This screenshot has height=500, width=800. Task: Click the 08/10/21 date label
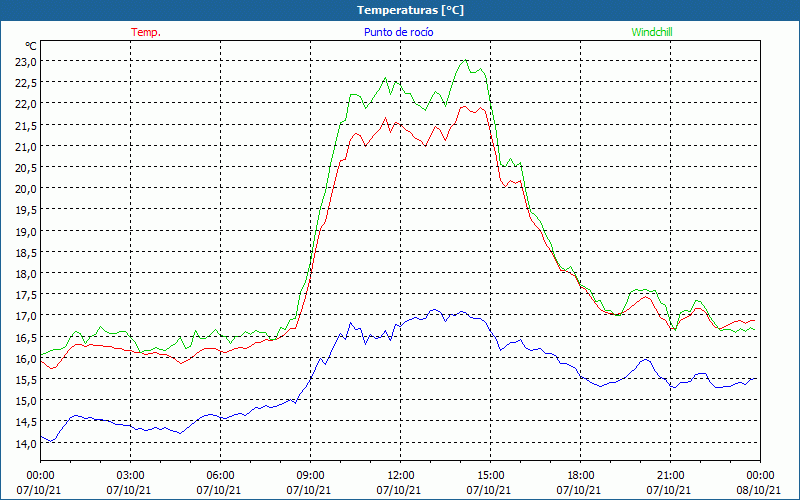click(x=760, y=490)
